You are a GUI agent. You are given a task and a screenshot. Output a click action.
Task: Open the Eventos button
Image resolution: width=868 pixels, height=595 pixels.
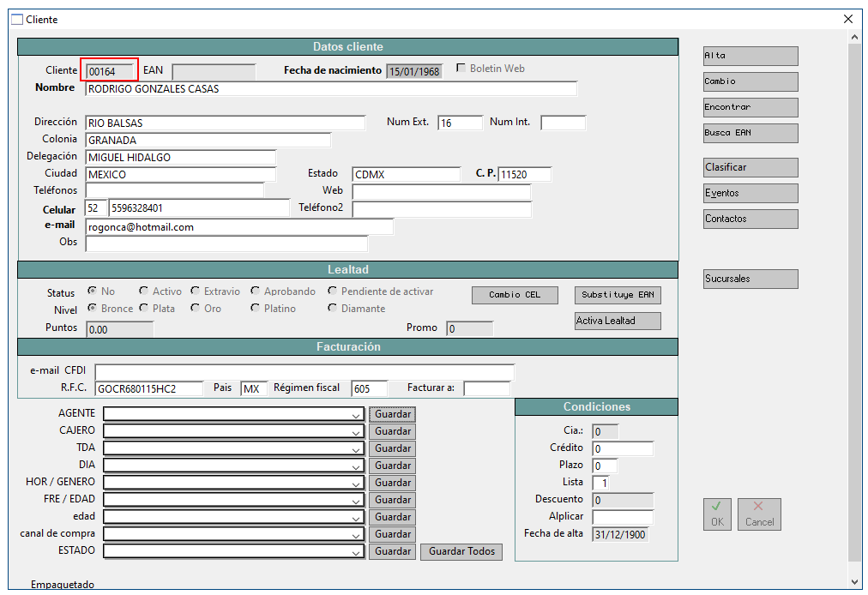[750, 193]
